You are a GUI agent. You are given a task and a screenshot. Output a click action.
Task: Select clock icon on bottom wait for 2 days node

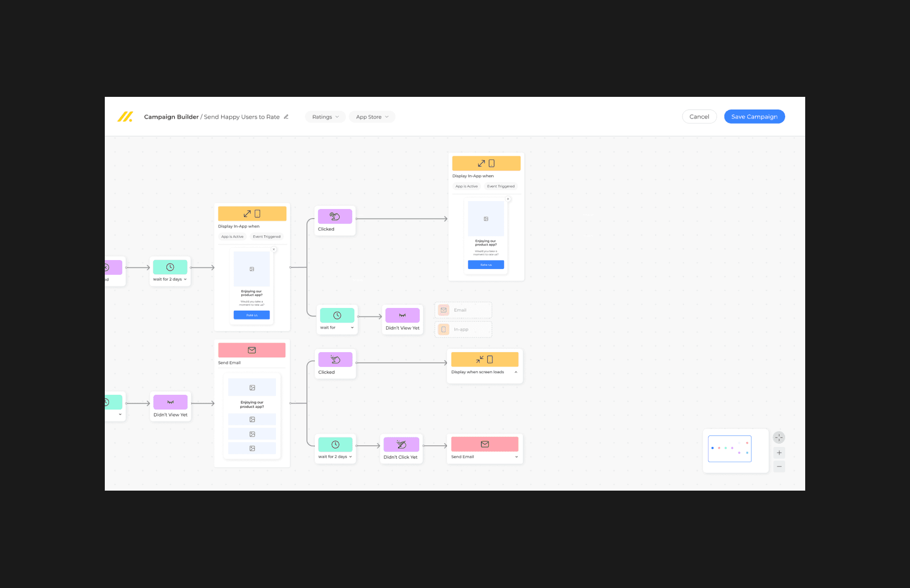[335, 445]
